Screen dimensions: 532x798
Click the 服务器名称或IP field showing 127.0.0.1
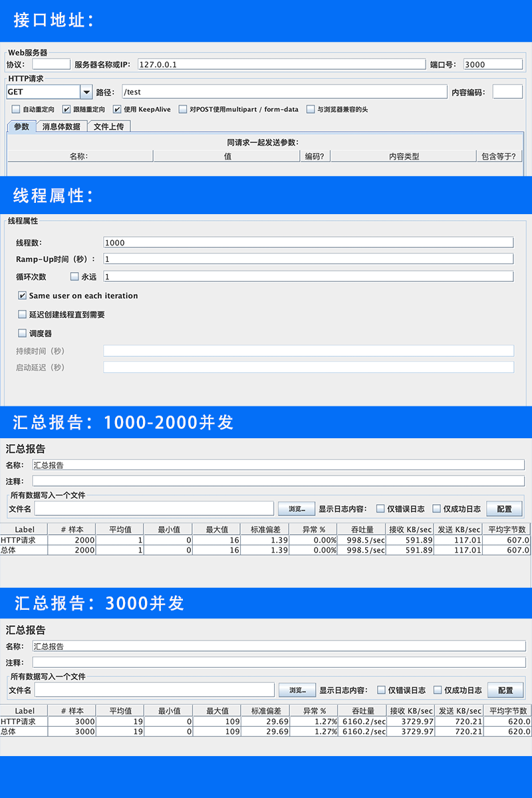281,65
